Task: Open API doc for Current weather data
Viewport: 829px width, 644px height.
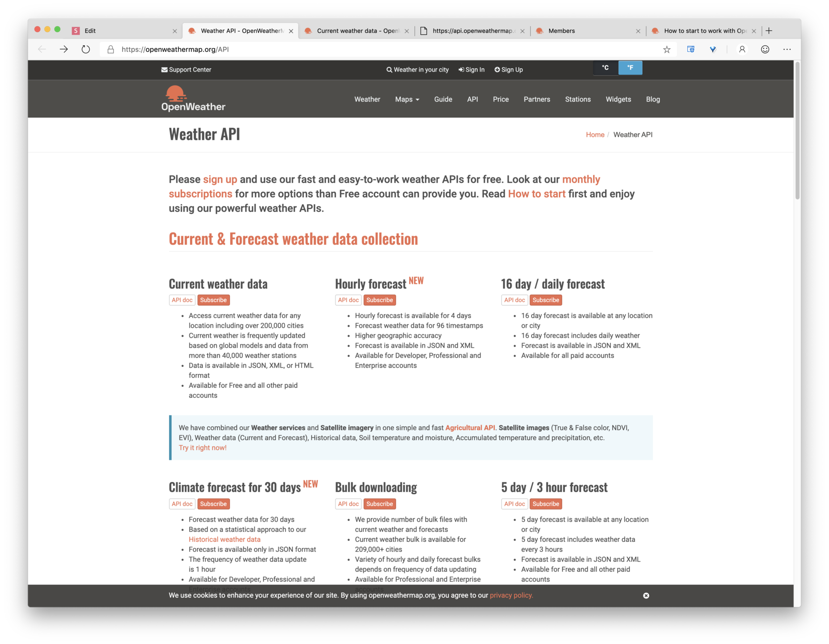Action: point(182,300)
